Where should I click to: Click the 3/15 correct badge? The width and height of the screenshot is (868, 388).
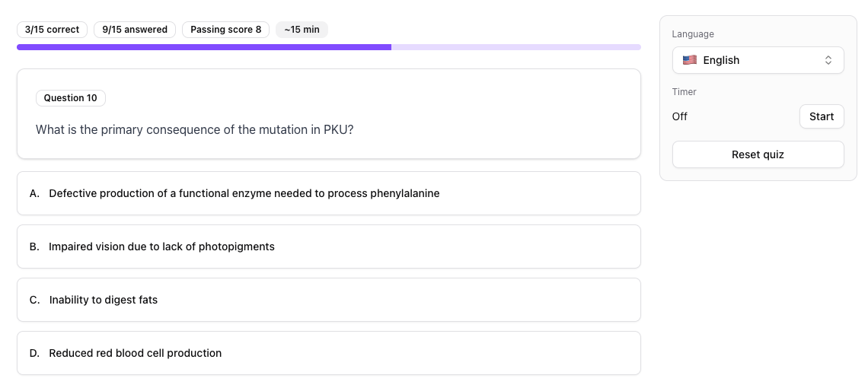(52, 30)
